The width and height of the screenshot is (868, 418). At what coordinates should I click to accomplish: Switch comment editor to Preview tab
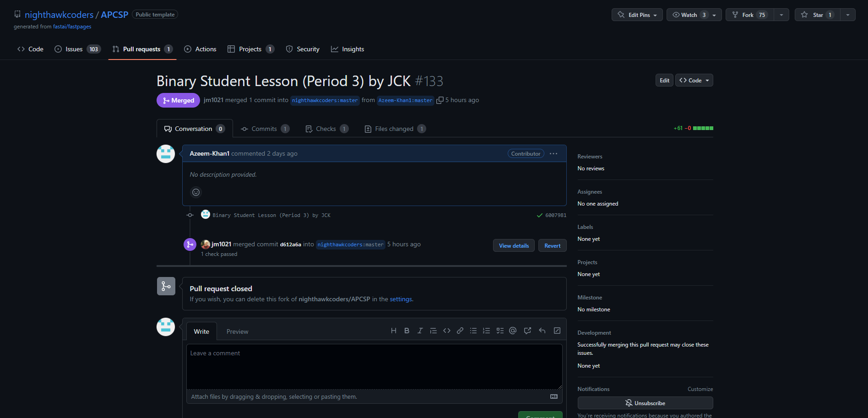237,331
